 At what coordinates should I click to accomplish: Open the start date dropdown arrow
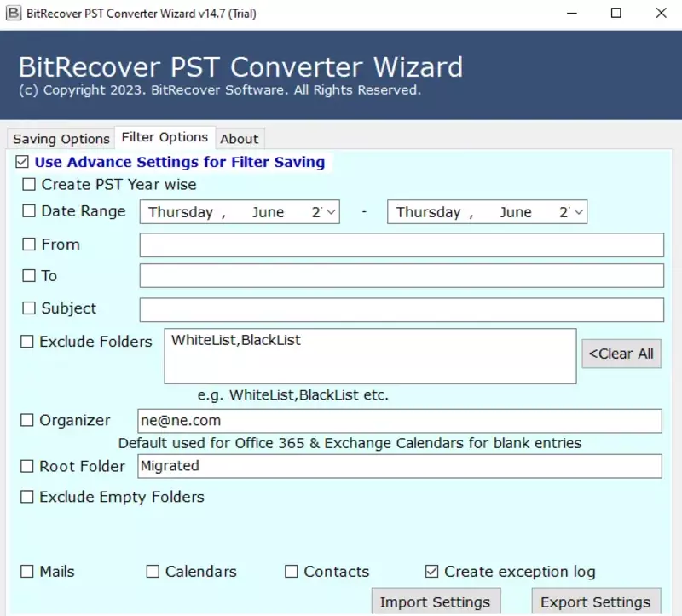(x=331, y=212)
